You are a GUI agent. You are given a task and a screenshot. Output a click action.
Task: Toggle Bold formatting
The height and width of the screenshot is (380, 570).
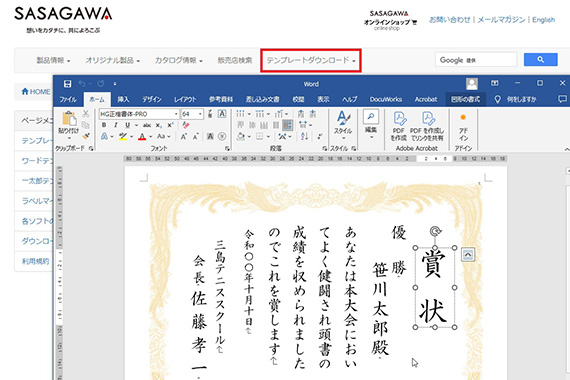[104, 125]
